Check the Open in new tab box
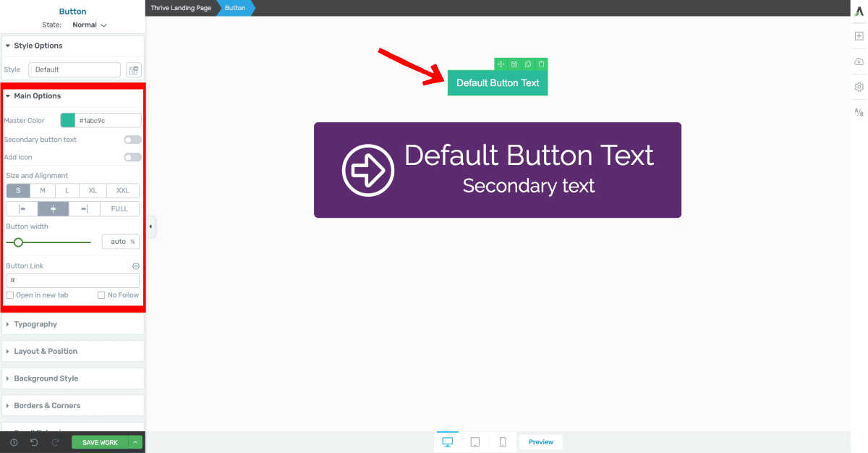 (x=10, y=295)
